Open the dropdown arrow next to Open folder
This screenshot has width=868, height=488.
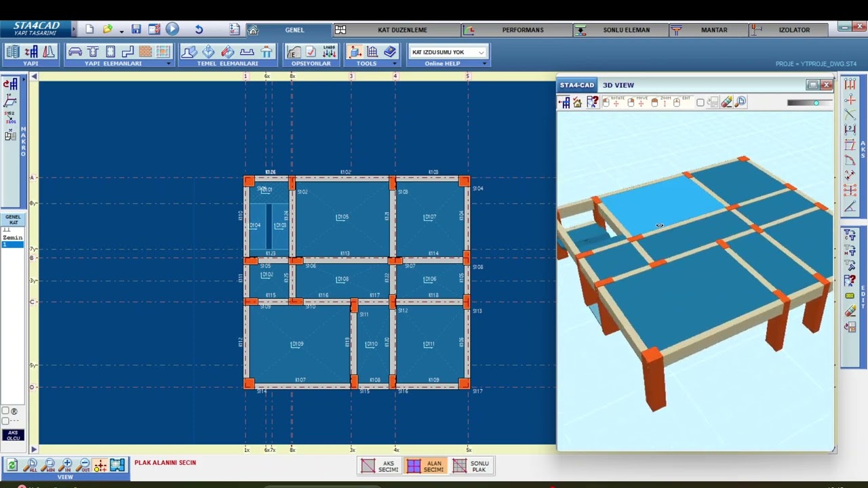click(121, 31)
